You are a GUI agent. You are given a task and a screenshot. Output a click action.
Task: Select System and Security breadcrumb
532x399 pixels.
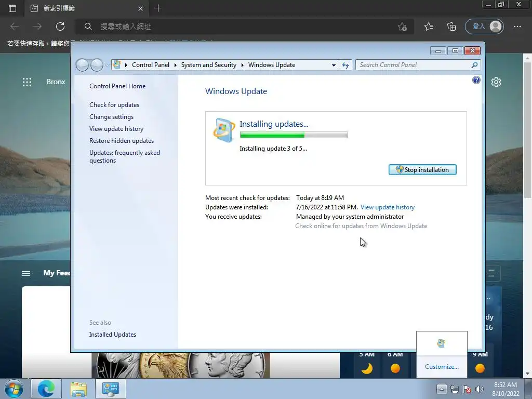[209, 65]
